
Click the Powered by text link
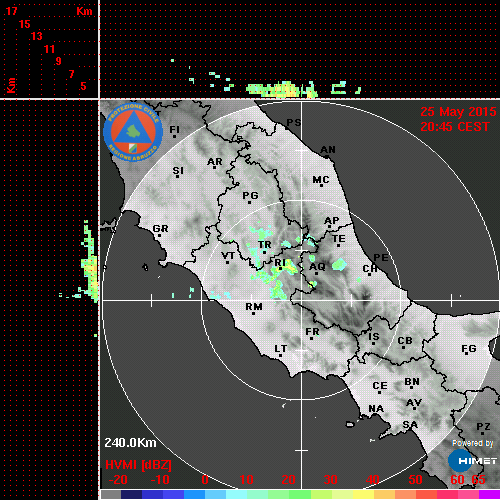473,443
